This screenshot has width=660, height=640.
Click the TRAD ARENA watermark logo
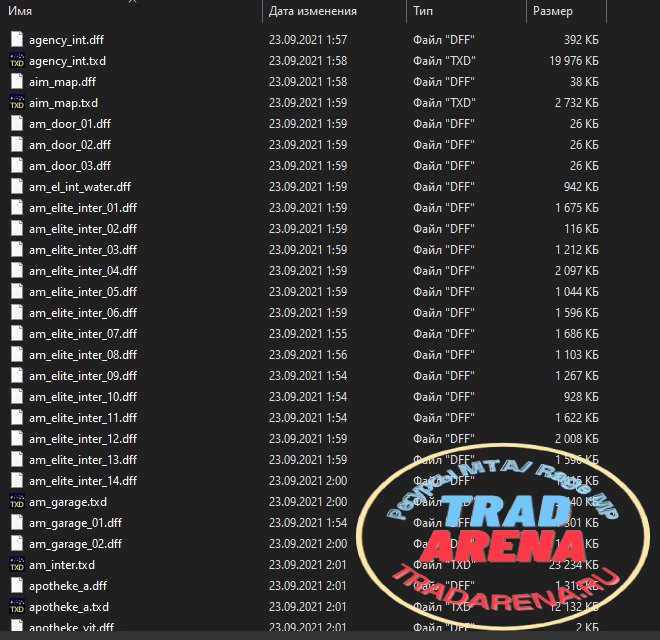(x=503, y=537)
